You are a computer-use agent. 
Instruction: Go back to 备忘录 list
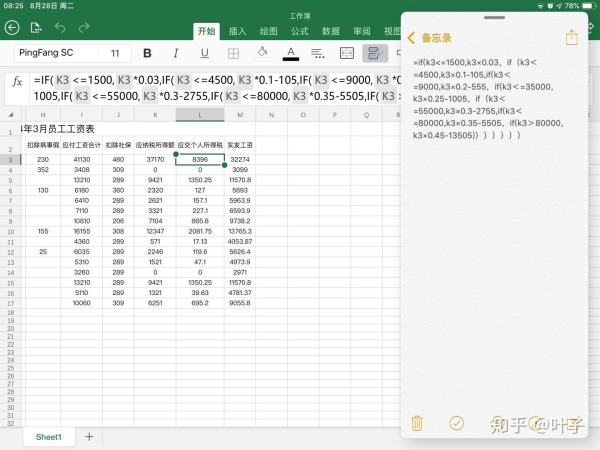(430, 37)
